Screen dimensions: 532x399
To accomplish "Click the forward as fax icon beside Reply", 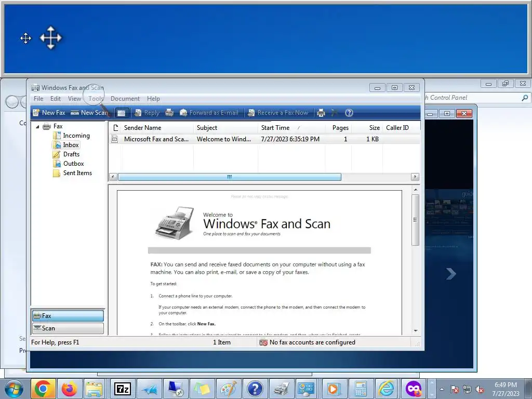I will [170, 113].
